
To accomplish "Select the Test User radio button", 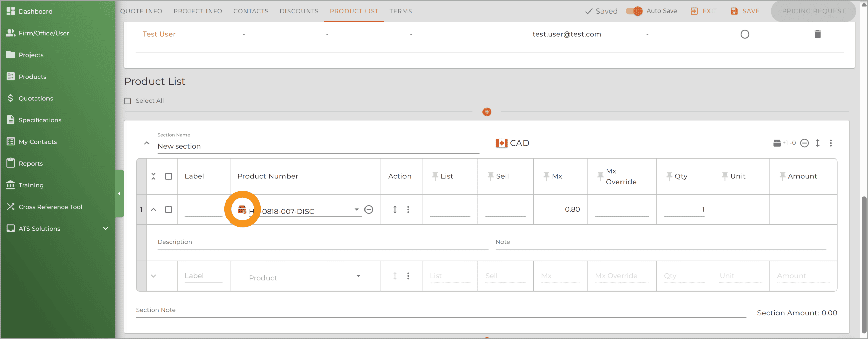I will (745, 34).
